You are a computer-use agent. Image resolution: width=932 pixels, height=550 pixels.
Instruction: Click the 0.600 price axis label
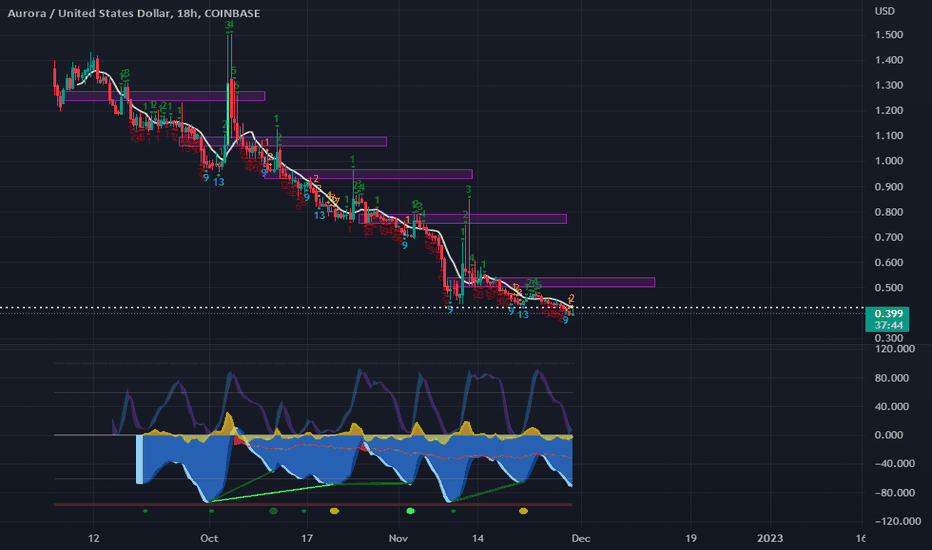pos(889,262)
